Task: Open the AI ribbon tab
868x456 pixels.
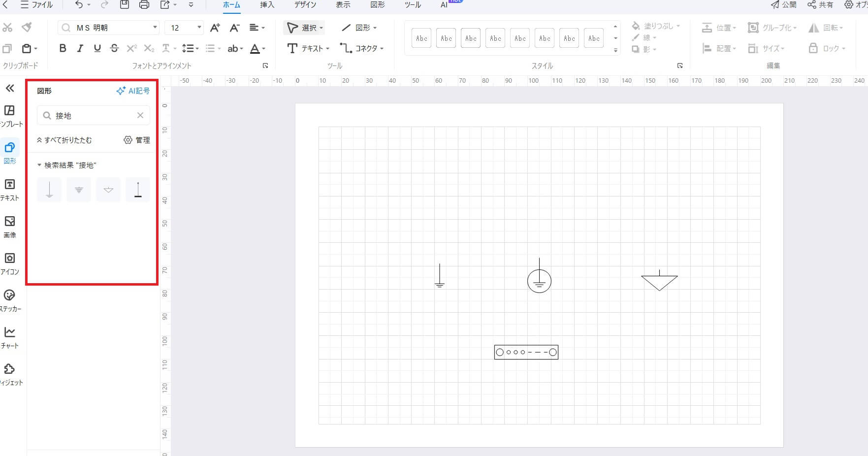Action: click(x=445, y=5)
